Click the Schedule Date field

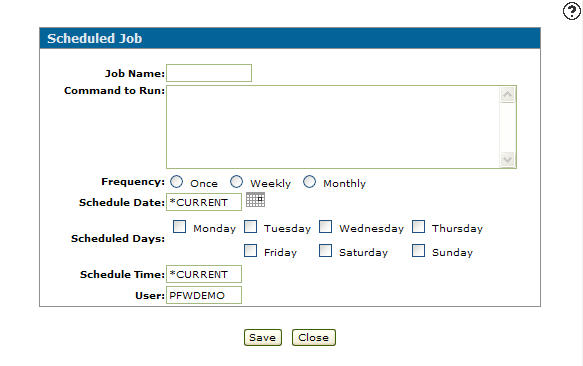coord(204,202)
